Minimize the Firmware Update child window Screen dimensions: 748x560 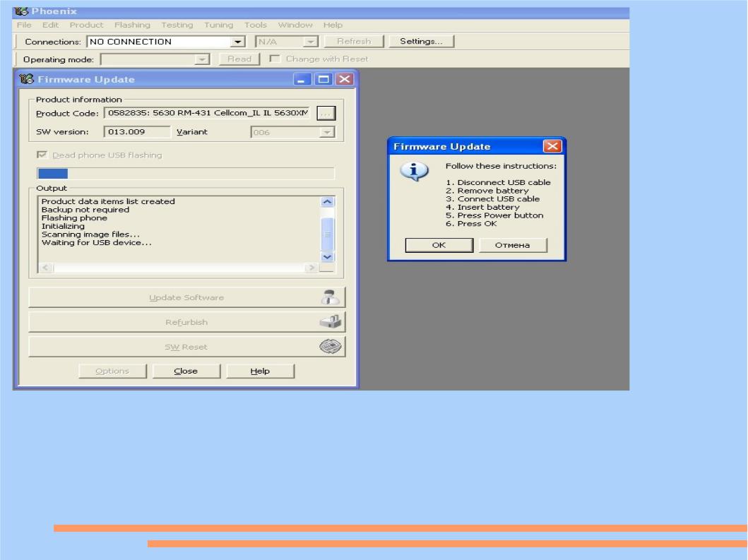(x=302, y=79)
